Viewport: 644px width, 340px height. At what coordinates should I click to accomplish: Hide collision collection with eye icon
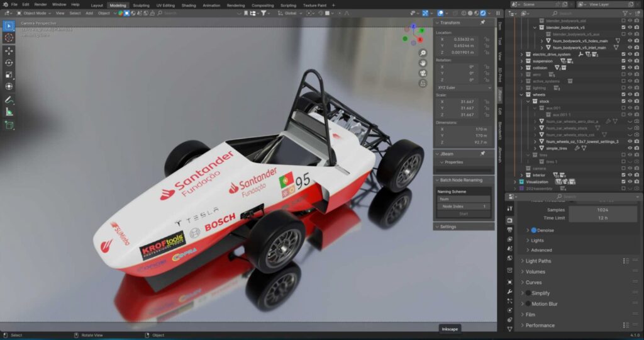(x=630, y=68)
